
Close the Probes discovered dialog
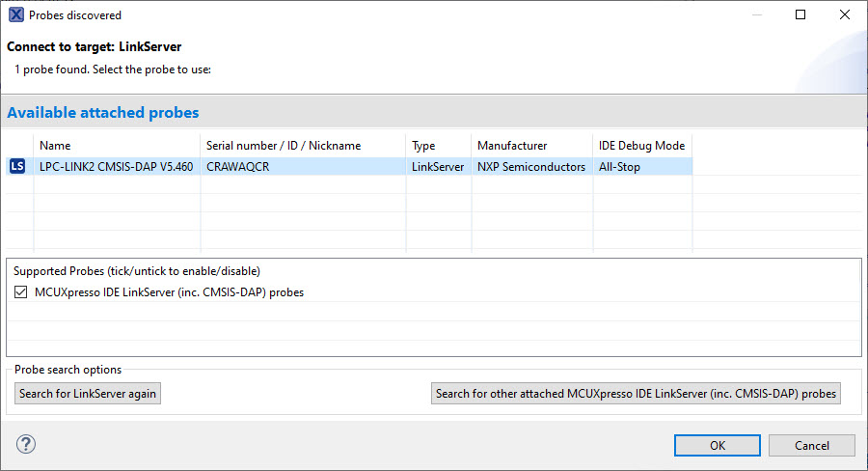coord(845,14)
